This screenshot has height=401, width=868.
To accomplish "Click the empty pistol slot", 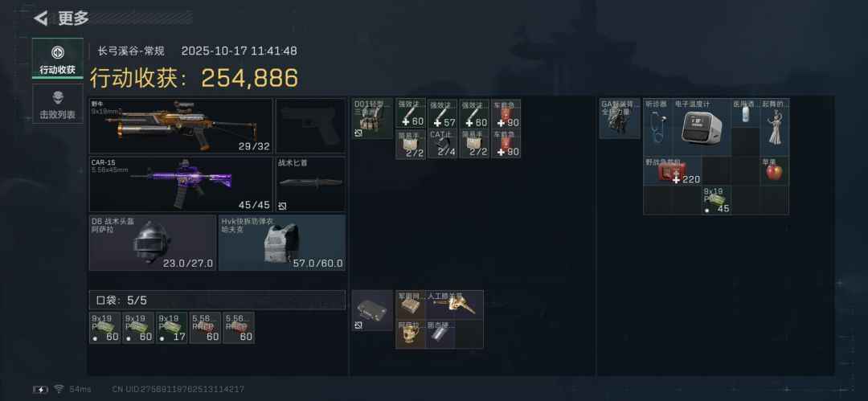I will pos(310,125).
